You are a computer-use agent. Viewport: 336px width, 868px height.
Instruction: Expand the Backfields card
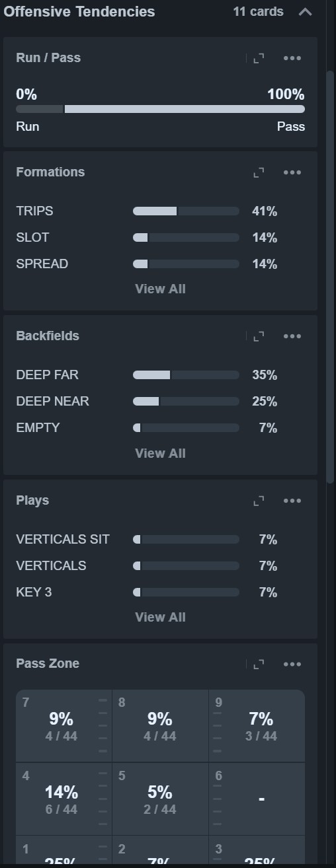pos(259,336)
